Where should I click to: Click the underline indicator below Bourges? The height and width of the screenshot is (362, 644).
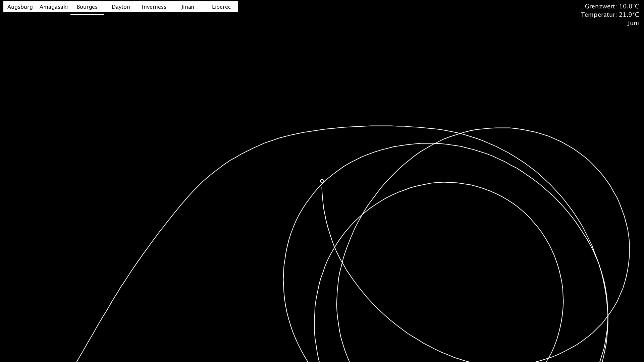click(87, 14)
